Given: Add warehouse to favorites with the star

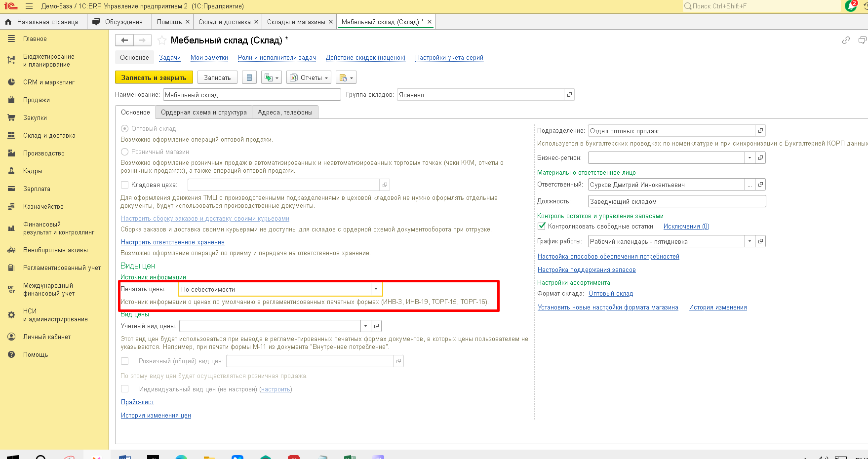Looking at the screenshot, I should 162,40.
